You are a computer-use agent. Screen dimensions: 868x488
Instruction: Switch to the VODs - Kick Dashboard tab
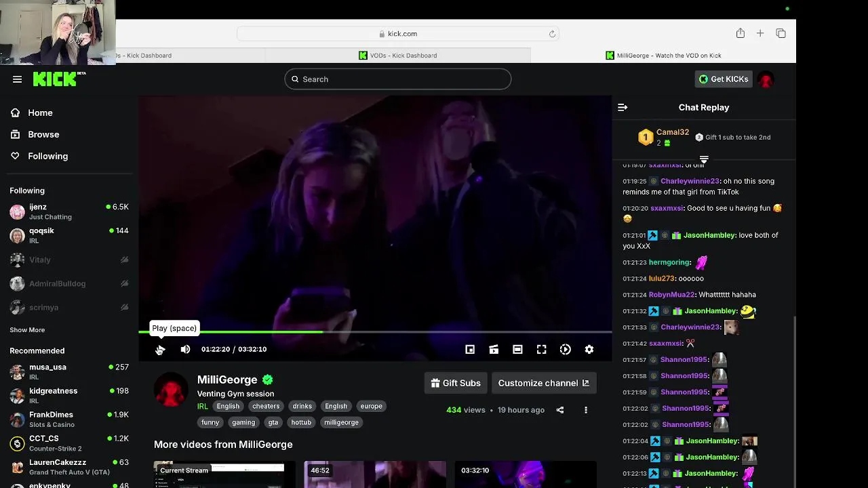pyautogui.click(x=398, y=56)
